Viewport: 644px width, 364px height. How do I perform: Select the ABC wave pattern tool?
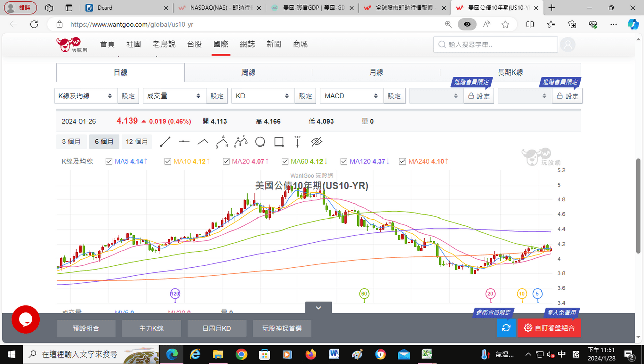click(x=241, y=141)
